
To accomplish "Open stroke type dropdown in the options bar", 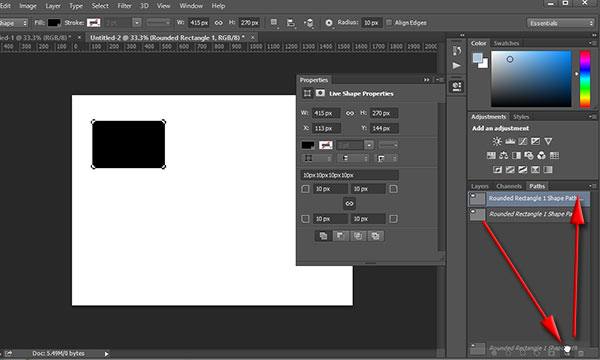I will [158, 23].
